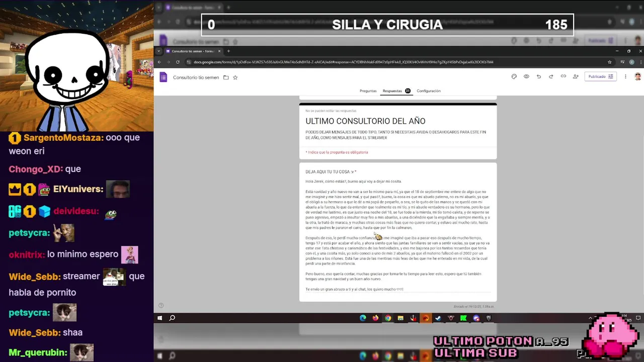Click SargentoMostaza username in chat
Viewport: 644px width, 362px height.
click(x=63, y=138)
